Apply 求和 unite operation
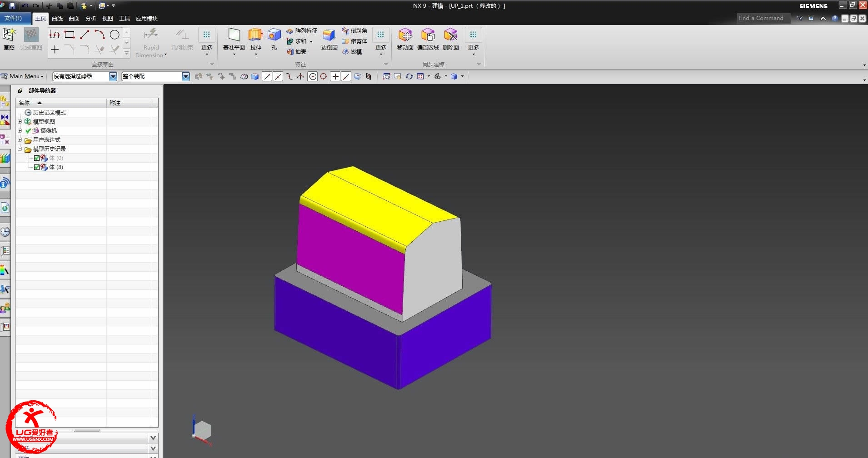Image resolution: width=868 pixels, height=458 pixels. 296,41
